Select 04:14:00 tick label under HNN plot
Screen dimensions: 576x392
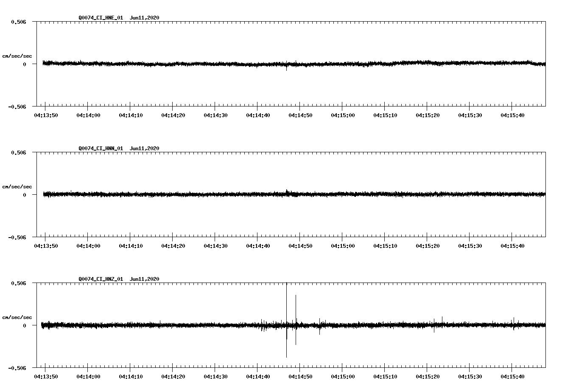88,246
